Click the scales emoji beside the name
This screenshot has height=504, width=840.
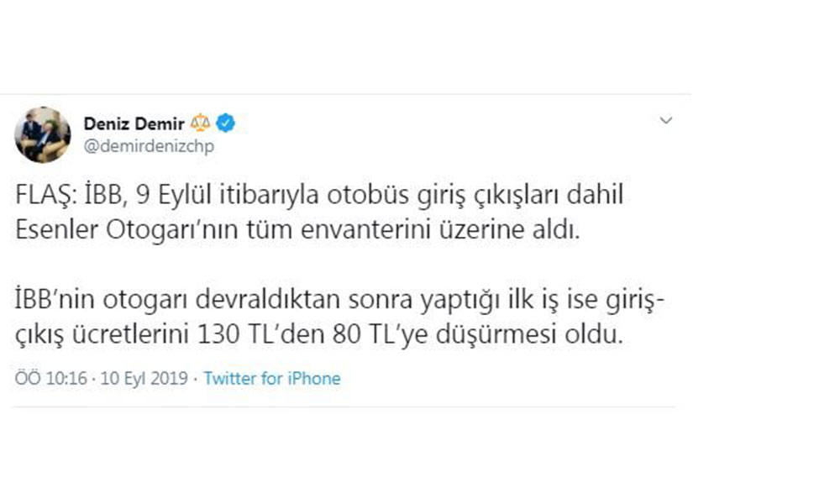(x=200, y=123)
